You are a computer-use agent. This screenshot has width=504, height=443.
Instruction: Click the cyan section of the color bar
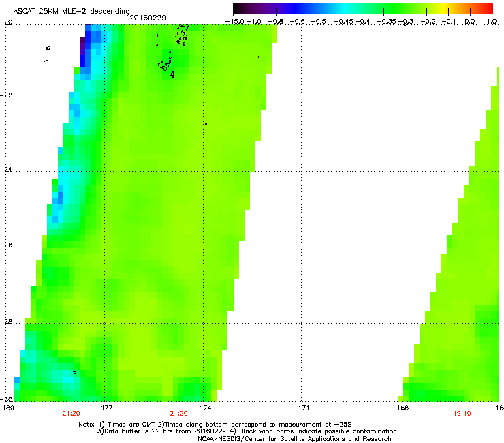click(x=345, y=8)
